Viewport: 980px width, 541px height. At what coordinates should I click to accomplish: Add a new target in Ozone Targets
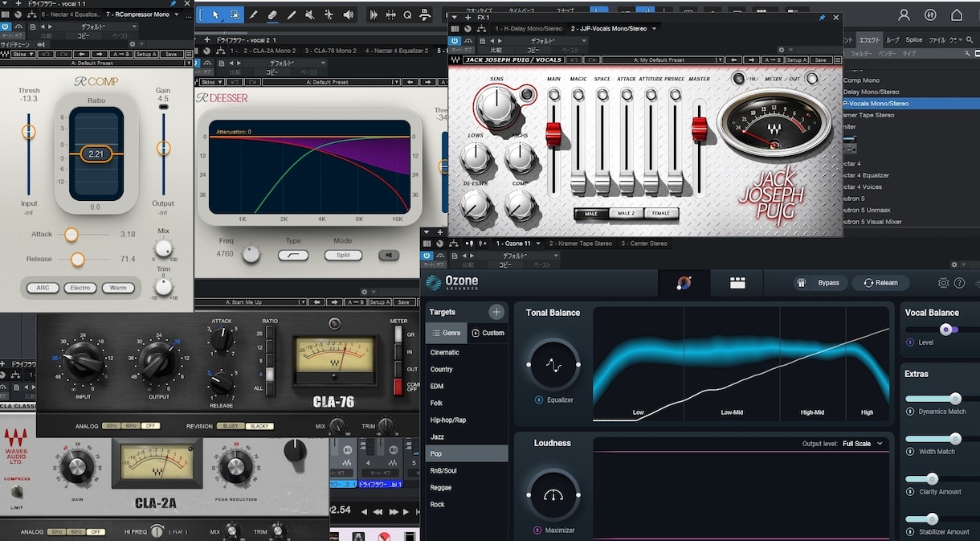click(496, 312)
